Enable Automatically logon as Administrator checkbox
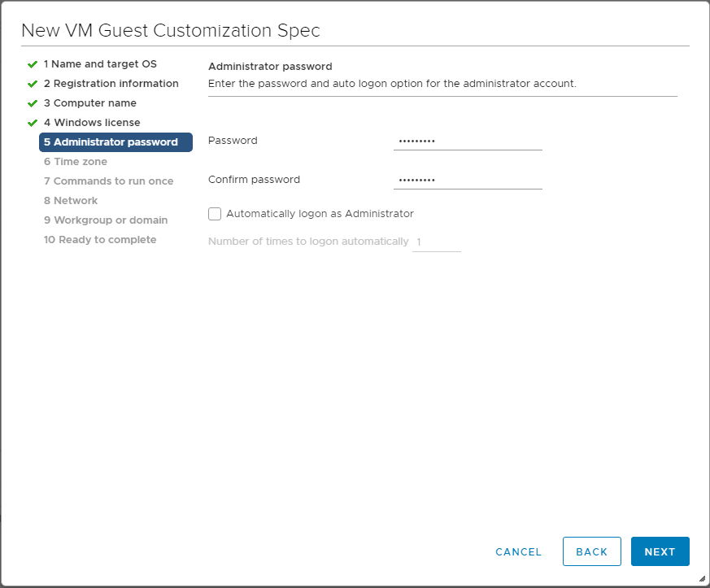The height and width of the screenshot is (588, 710). (215, 214)
